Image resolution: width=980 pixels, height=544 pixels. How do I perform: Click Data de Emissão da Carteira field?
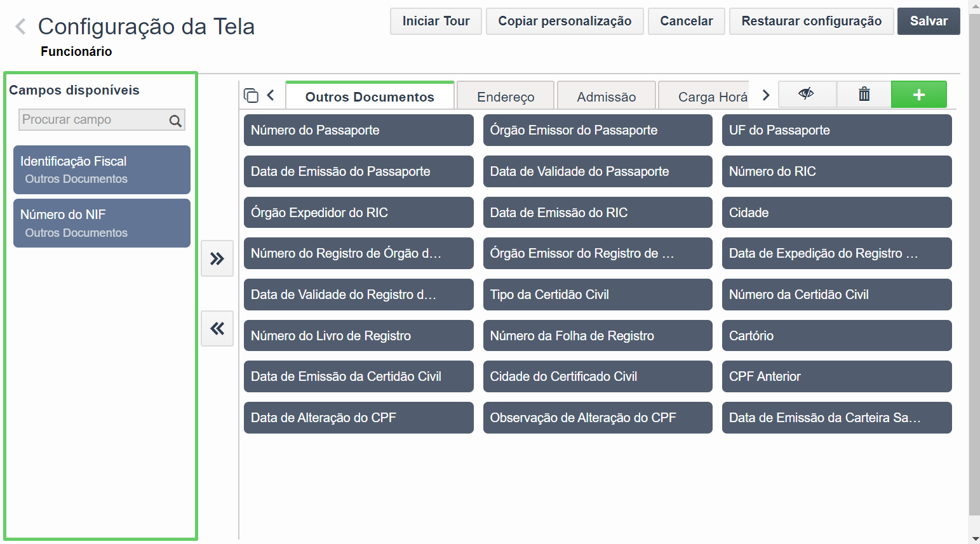[x=836, y=418]
